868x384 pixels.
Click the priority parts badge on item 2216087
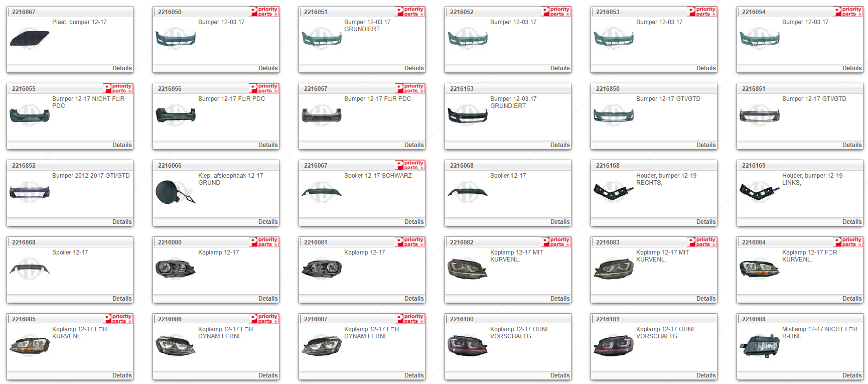pos(410,319)
